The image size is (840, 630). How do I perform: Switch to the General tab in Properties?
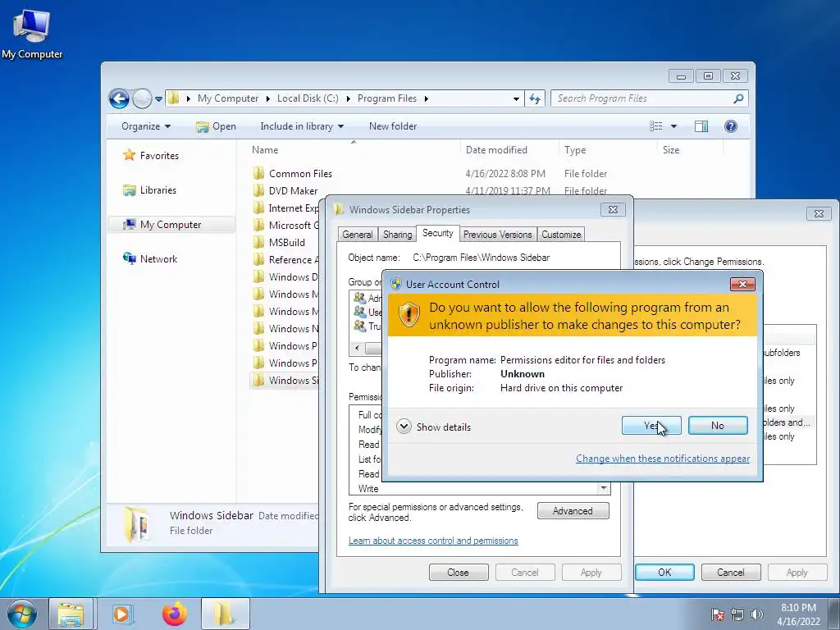(358, 234)
